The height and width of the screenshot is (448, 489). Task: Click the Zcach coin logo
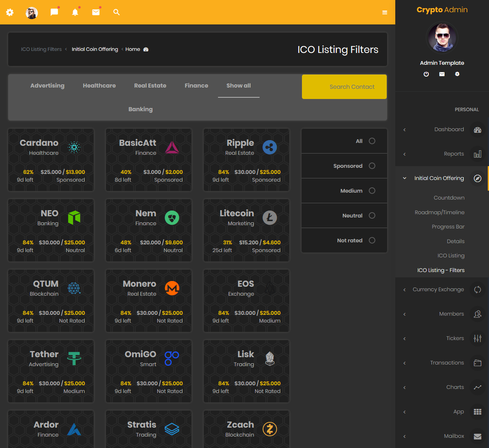click(x=270, y=429)
